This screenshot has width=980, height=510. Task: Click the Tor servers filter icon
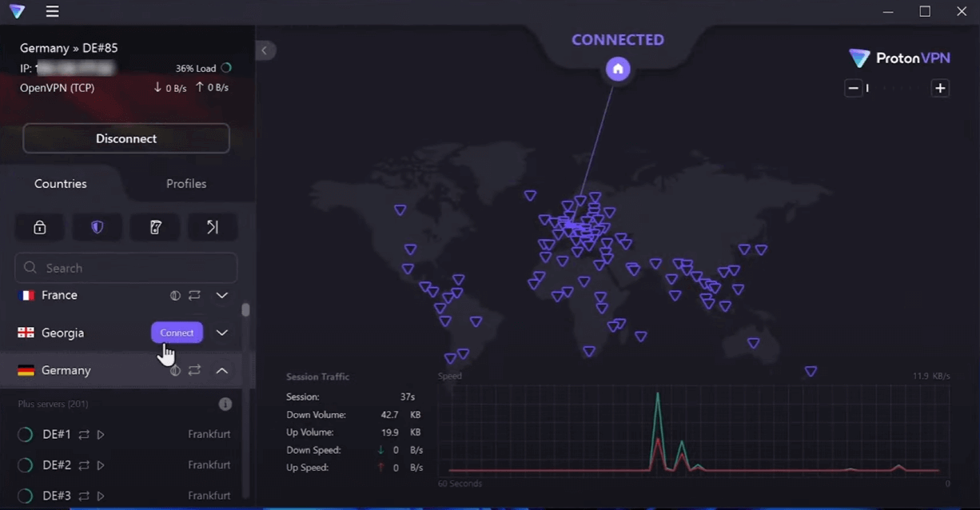154,227
